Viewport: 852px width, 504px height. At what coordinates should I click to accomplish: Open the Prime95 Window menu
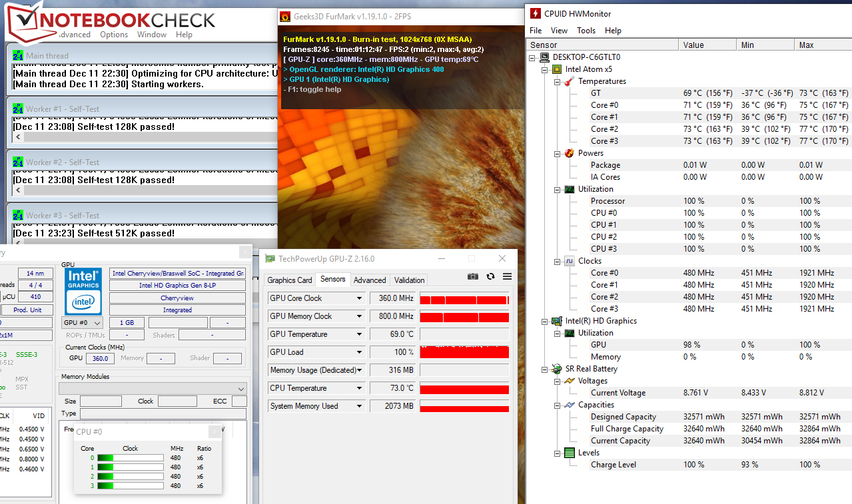pos(152,35)
